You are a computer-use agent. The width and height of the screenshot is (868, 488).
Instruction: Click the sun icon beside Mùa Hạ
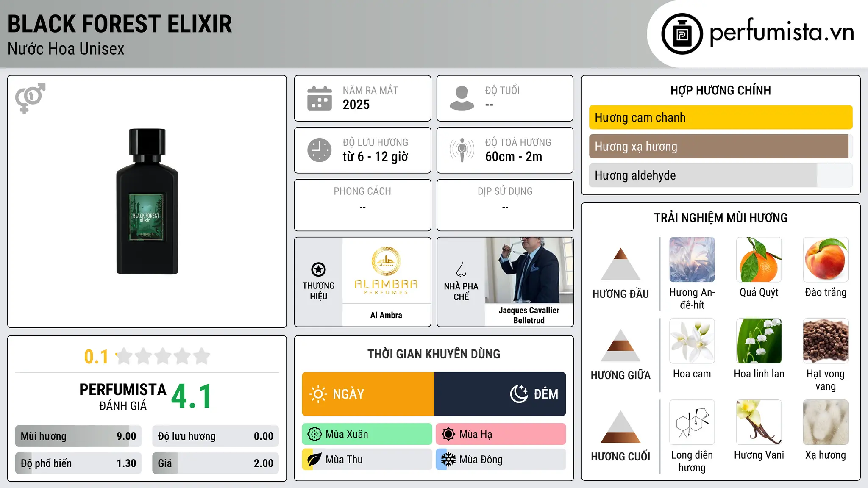tap(448, 434)
